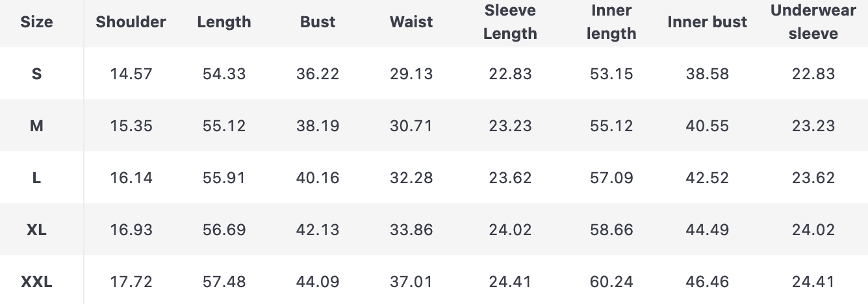Click the M size row label

[x=37, y=126]
